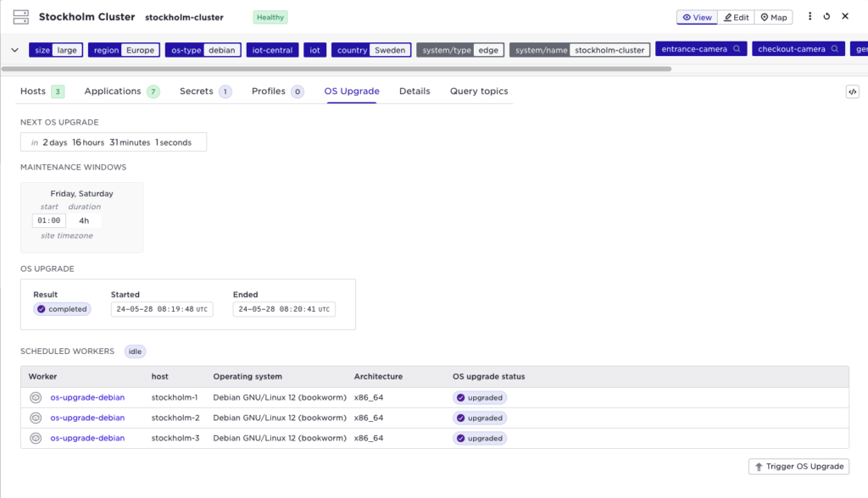
Task: Click worker icon in stockholm-1 row
Action: click(36, 397)
